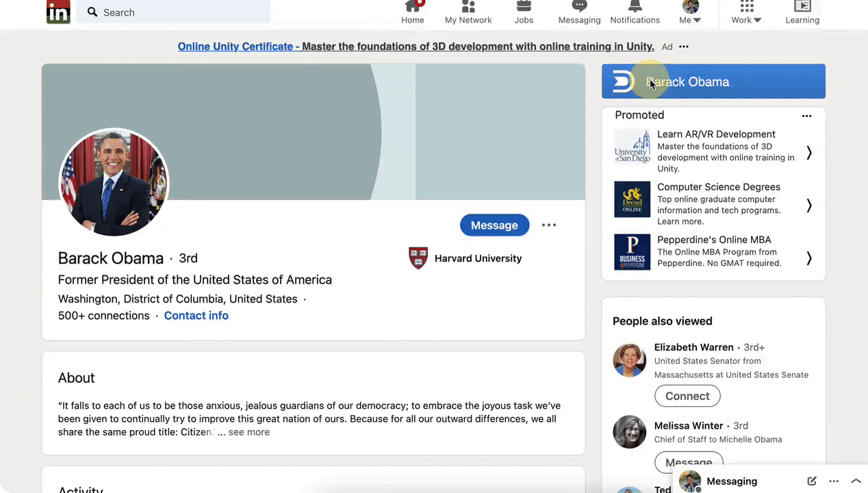Image resolution: width=868 pixels, height=493 pixels.
Task: Open the Me account dropdown
Action: [x=691, y=12]
